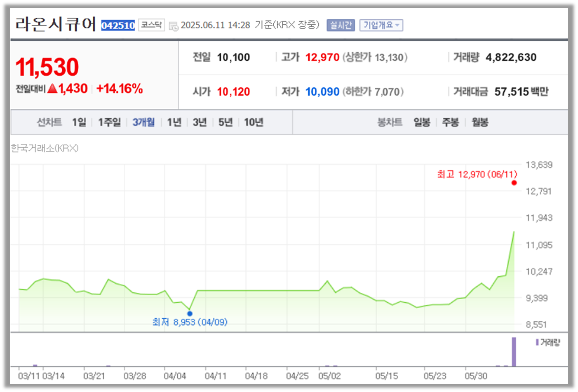Click the 봉차트 label
This screenshot has width=578, height=392.
point(390,122)
